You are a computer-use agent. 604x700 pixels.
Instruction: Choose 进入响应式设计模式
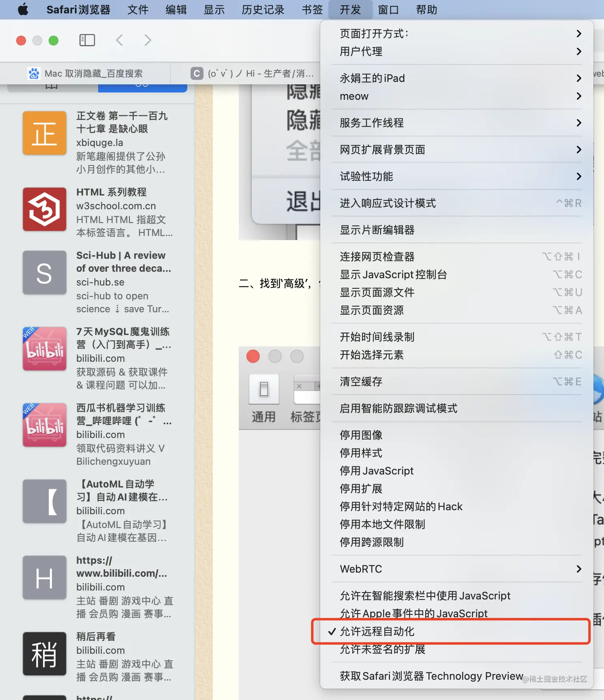click(457, 203)
